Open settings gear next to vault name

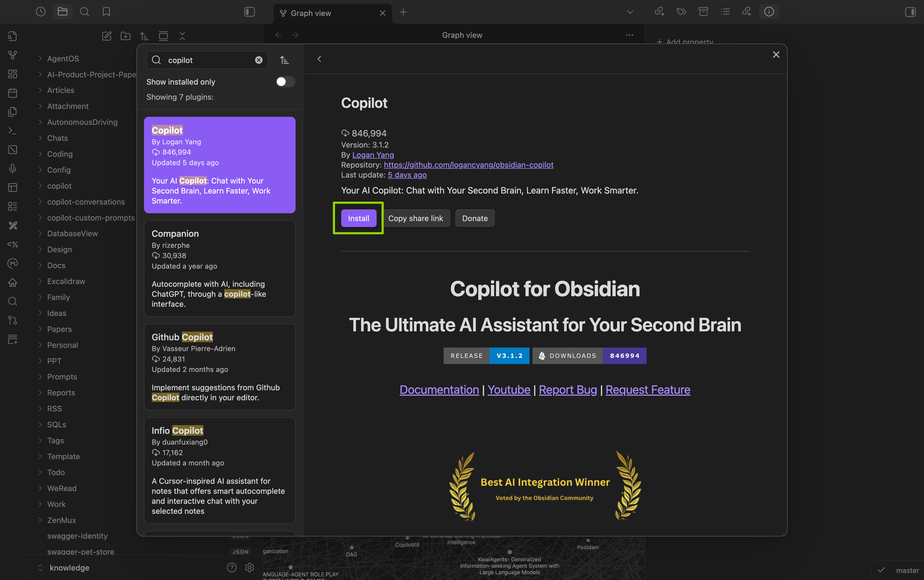click(x=250, y=567)
